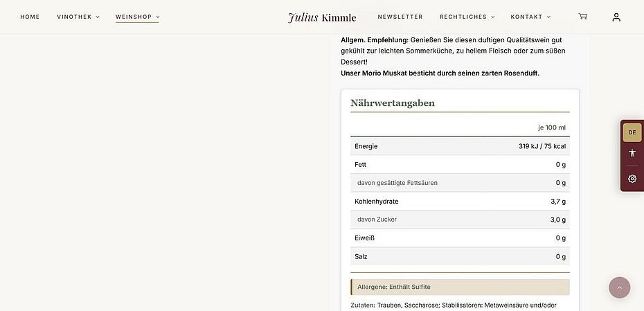This screenshot has height=311, width=644.
Task: Expand the Rechtliches dropdown chevron
Action: click(x=493, y=17)
